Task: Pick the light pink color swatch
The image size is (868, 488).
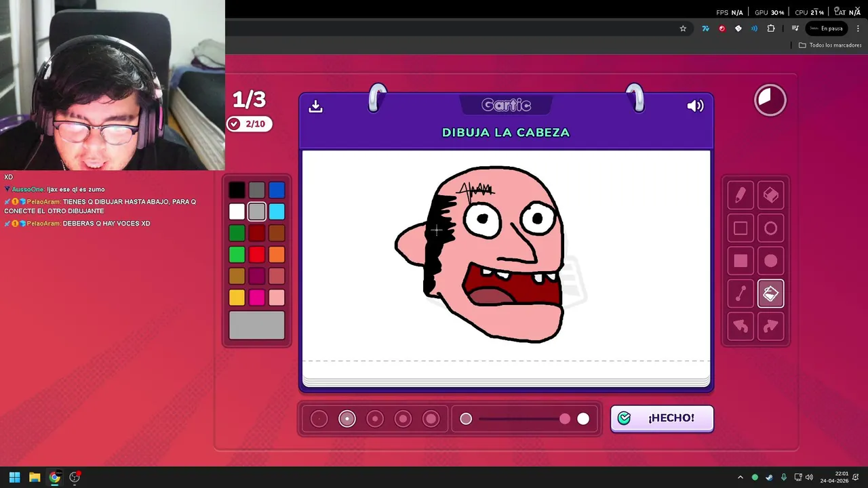Action: click(277, 298)
